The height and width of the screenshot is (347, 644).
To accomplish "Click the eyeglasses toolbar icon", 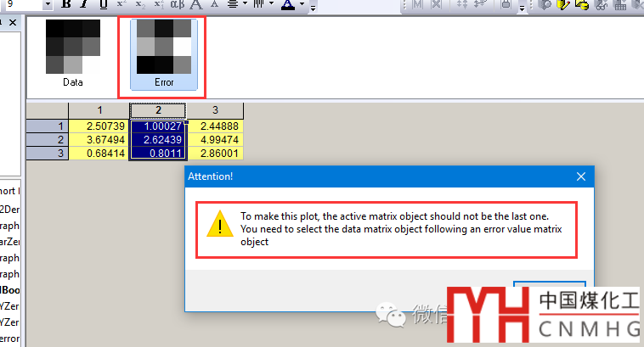I will coord(601,4).
